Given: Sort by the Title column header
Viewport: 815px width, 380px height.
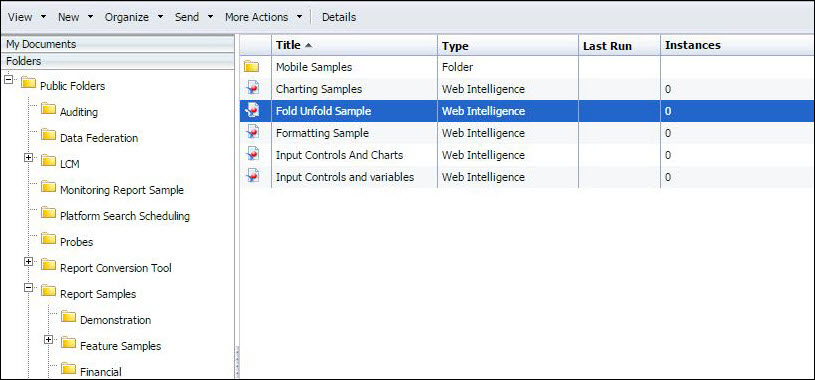Looking at the screenshot, I should click(354, 45).
